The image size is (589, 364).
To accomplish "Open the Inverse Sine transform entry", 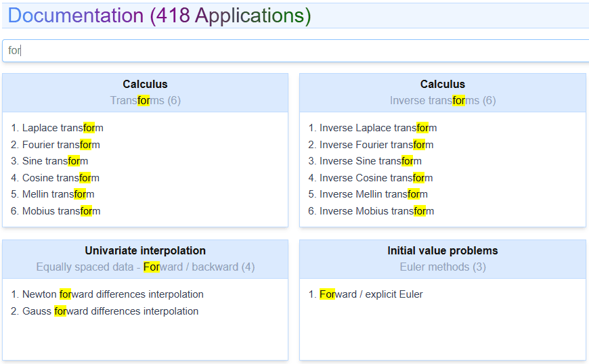I will tap(370, 161).
